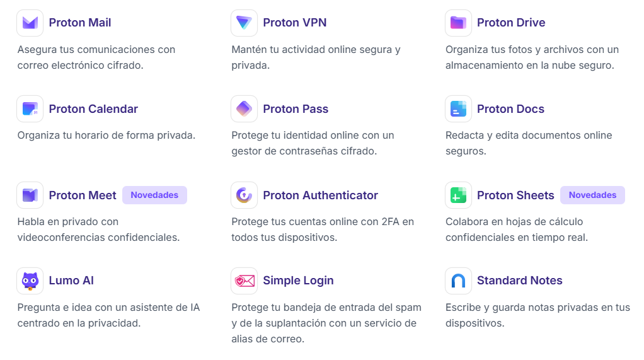Viewport: 644px width, 360px height.
Task: Click the Proton Meet camera icon
Action: click(30, 195)
